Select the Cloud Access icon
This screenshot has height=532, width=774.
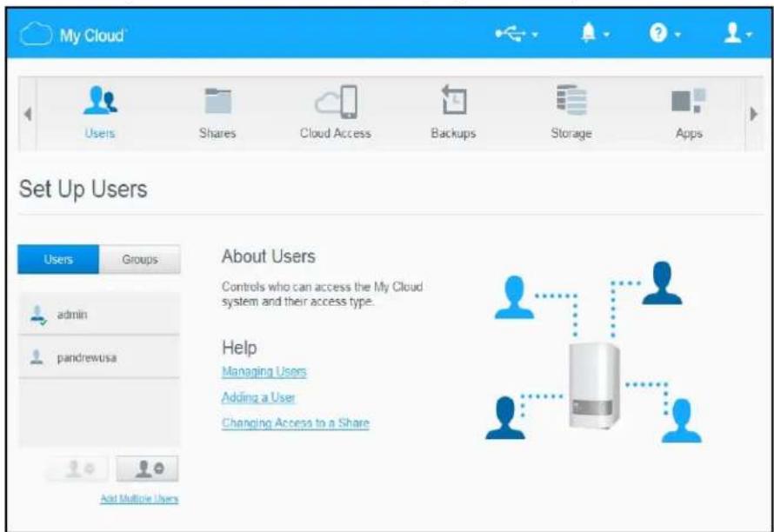[337, 102]
